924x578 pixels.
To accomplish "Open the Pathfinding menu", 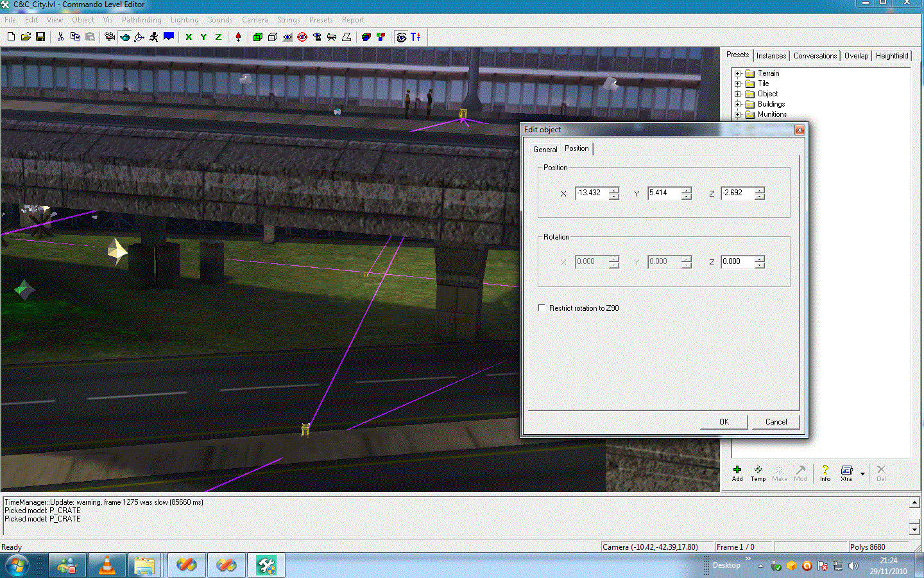I will point(141,20).
